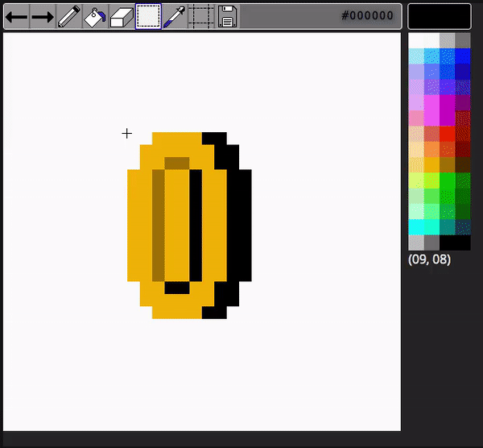Click the black pixel block under coin slot
The width and height of the screenshot is (483, 448).
pyautogui.click(x=177, y=288)
